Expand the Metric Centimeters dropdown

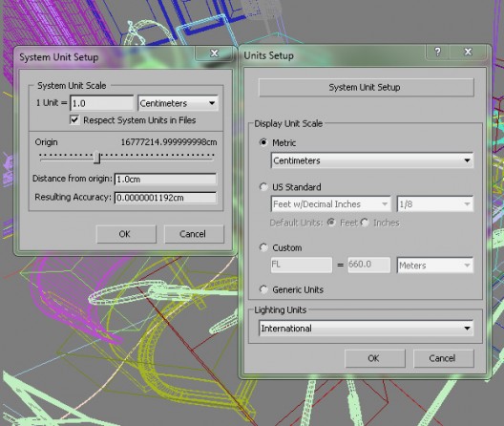tap(372, 160)
